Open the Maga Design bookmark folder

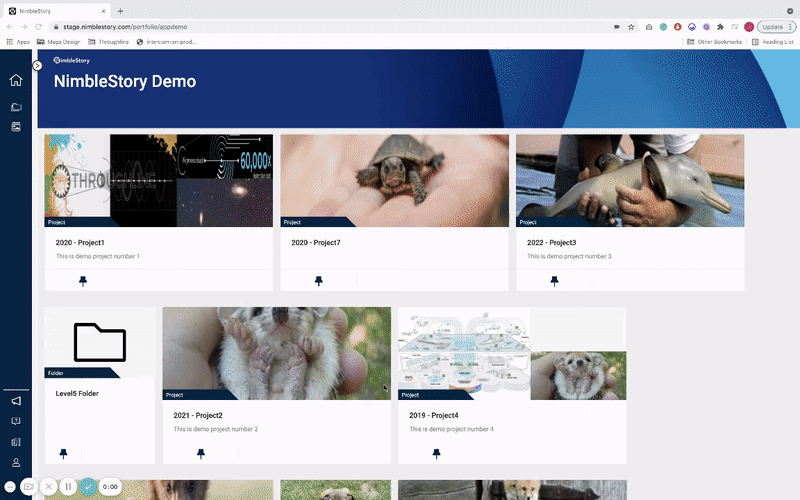point(60,42)
